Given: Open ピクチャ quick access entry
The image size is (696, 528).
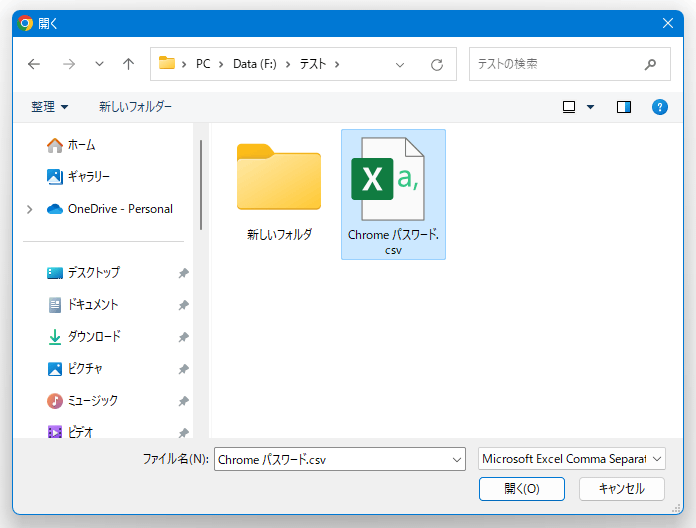Looking at the screenshot, I should click(75, 368).
